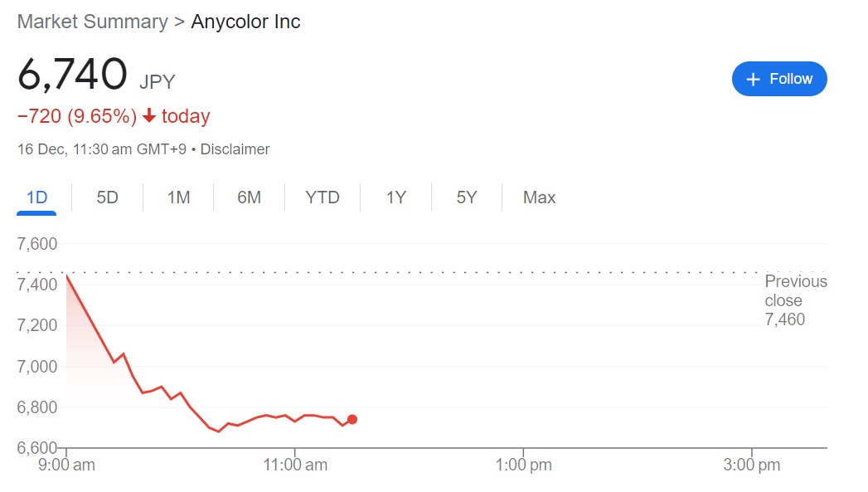This screenshot has width=868, height=492.
Task: Show the 1Y chart range
Action: (395, 197)
